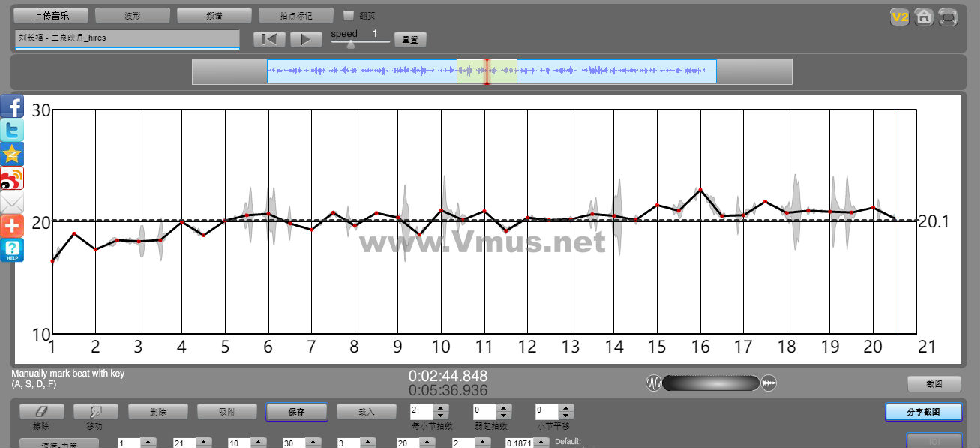Rewind to start with skip-back button

click(269, 39)
